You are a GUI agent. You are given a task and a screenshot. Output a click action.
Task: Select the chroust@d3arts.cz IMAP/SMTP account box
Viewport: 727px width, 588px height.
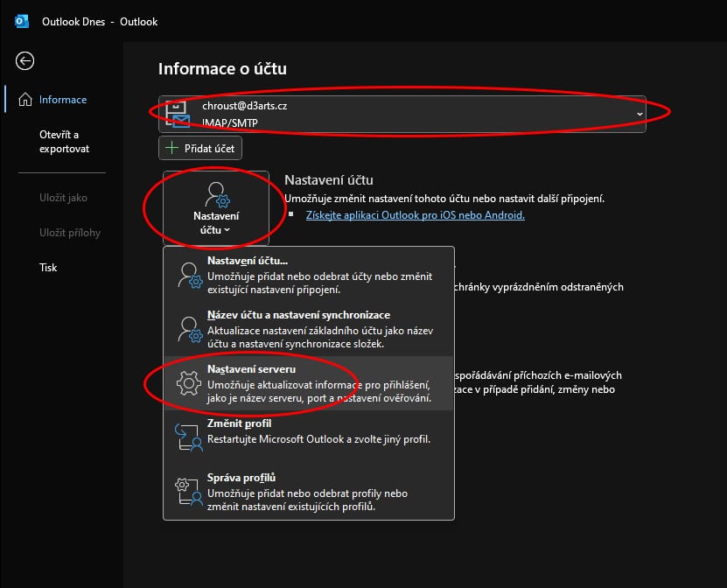(x=402, y=114)
